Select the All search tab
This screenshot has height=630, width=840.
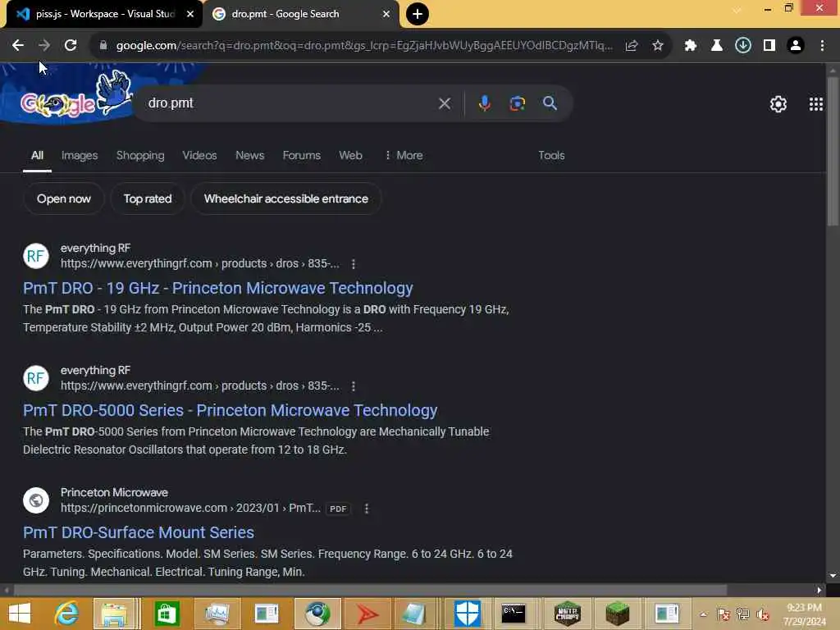coord(37,155)
